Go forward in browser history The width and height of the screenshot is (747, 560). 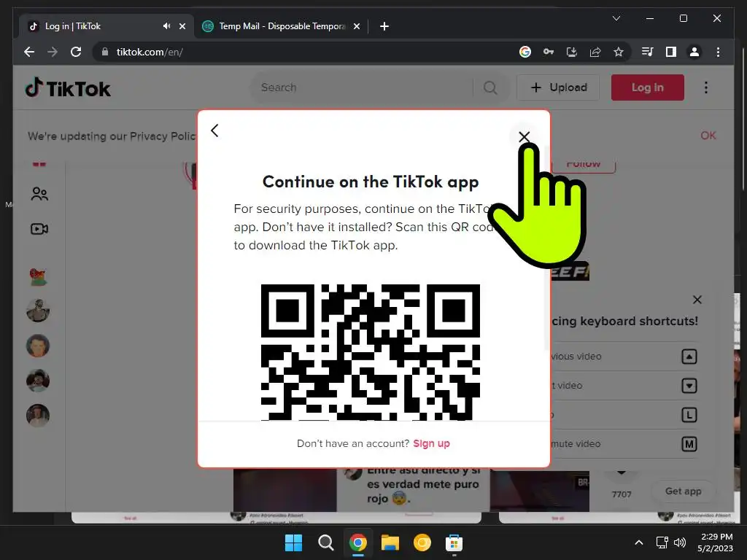point(53,52)
